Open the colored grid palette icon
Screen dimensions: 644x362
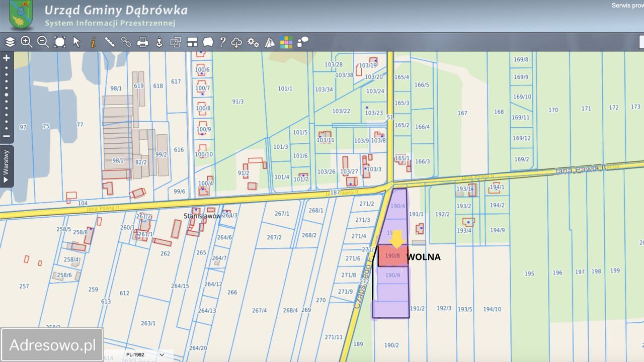[x=286, y=42]
